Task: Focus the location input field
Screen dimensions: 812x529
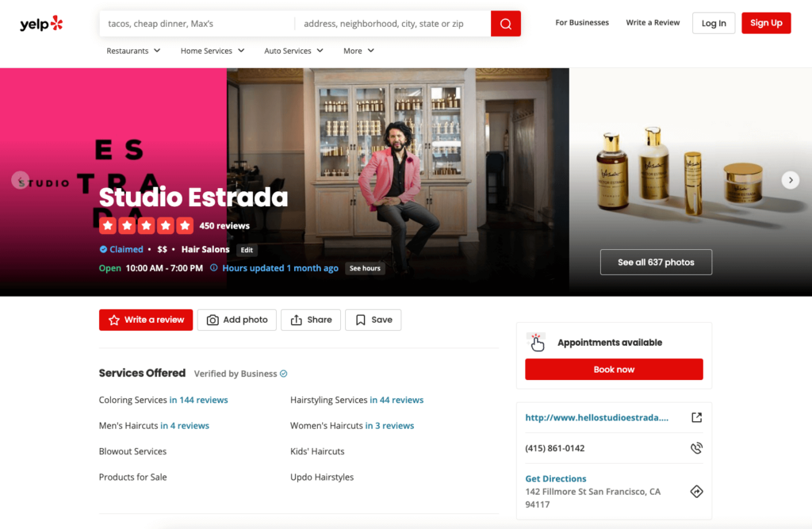Action: tap(393, 24)
